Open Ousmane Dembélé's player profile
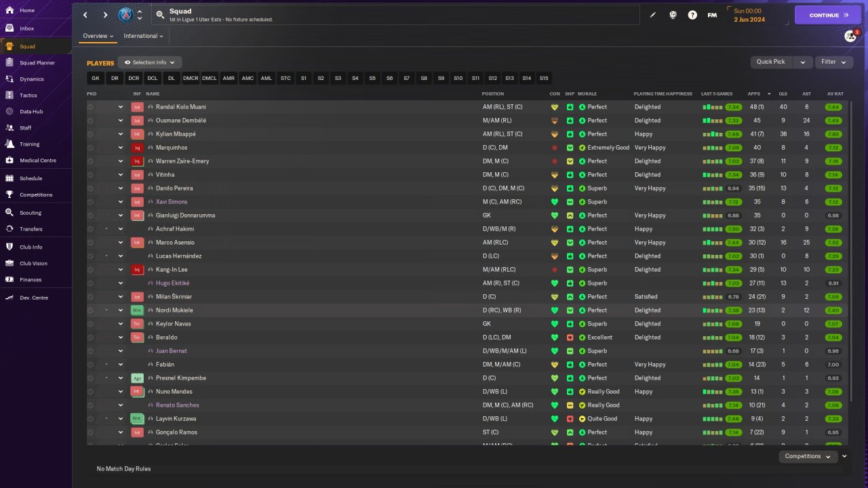The image size is (868, 488). (x=181, y=121)
